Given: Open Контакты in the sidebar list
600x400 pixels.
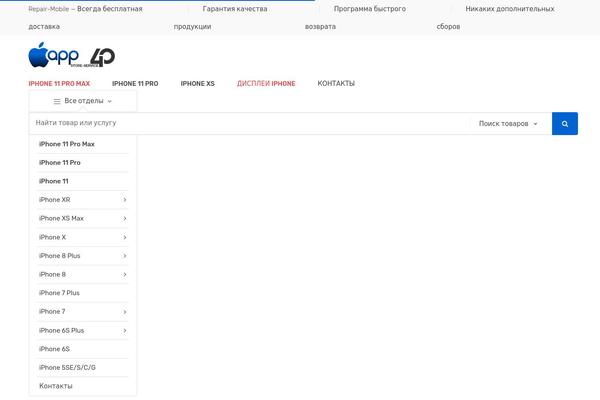Looking at the screenshot, I should pyautogui.click(x=55, y=386).
